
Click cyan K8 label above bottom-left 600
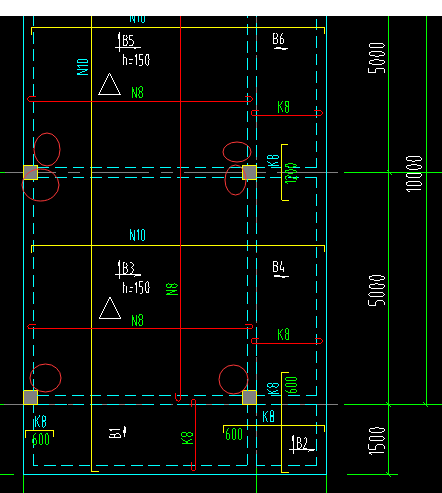[x=41, y=422]
